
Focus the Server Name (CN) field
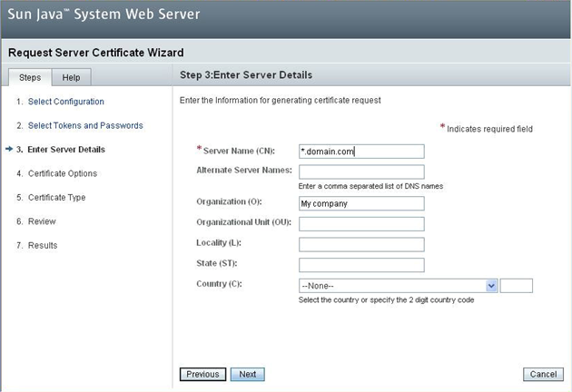(361, 152)
